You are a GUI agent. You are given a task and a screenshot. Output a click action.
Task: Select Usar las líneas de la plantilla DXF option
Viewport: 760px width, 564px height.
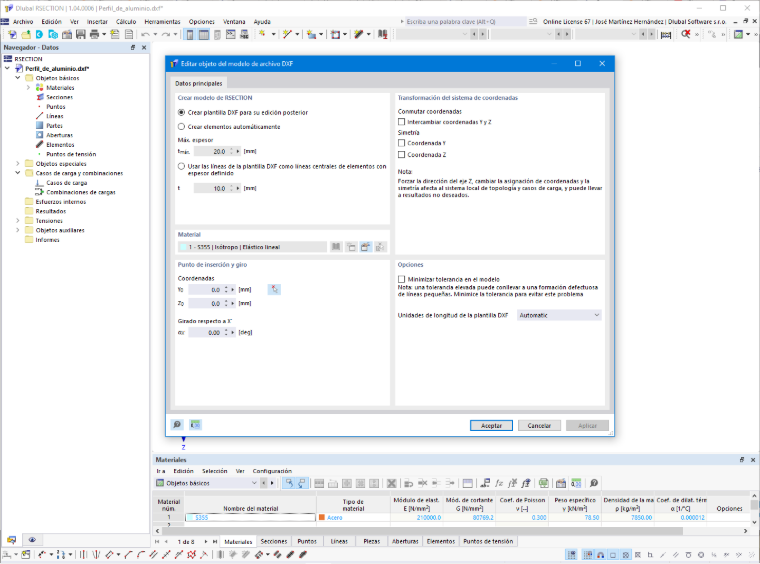point(181,166)
